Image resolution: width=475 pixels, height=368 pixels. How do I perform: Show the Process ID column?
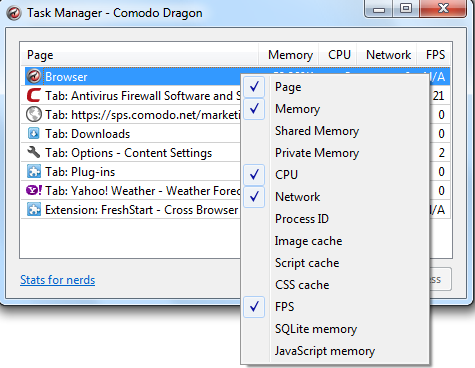click(335, 219)
